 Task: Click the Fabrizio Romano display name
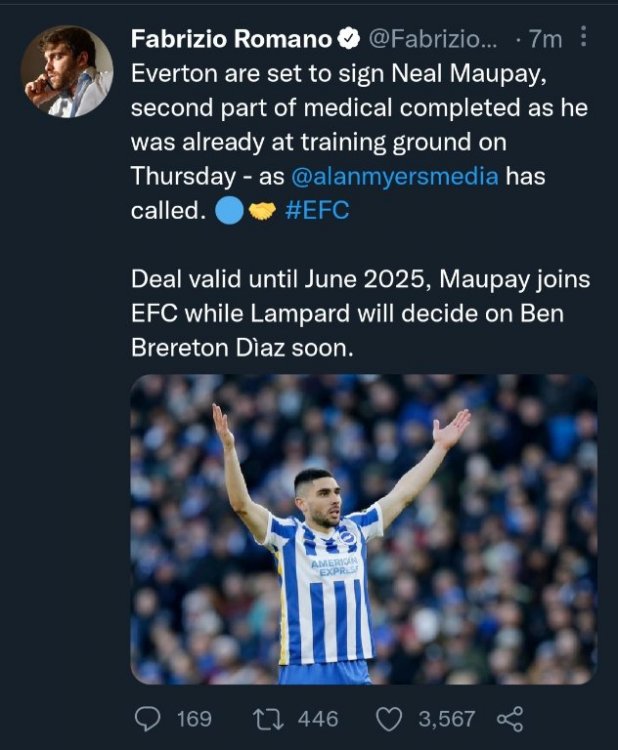[231, 40]
